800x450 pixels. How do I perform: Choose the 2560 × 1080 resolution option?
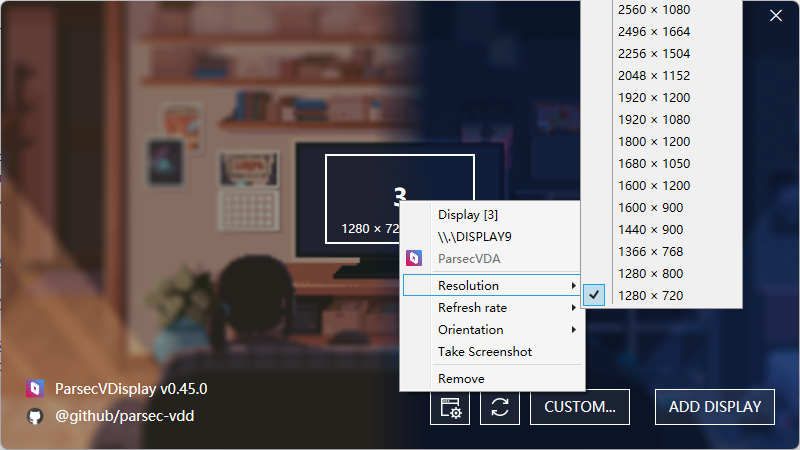pos(653,9)
